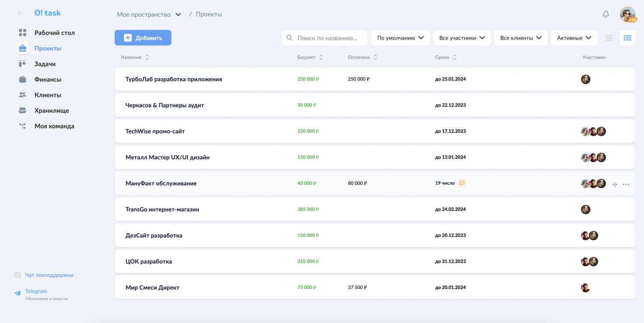The height and width of the screenshot is (323, 644).
Task: Expand the Активные status dropdown
Action: tap(574, 38)
